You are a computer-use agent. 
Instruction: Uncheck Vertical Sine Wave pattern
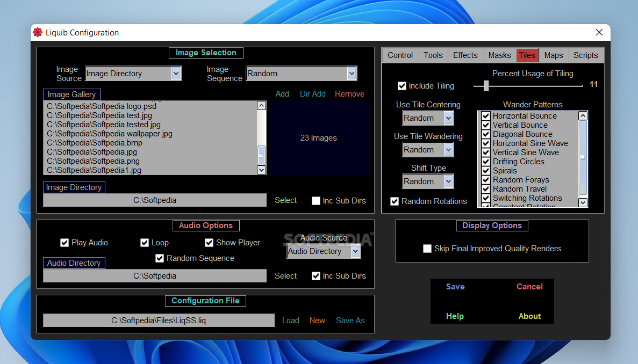(485, 152)
